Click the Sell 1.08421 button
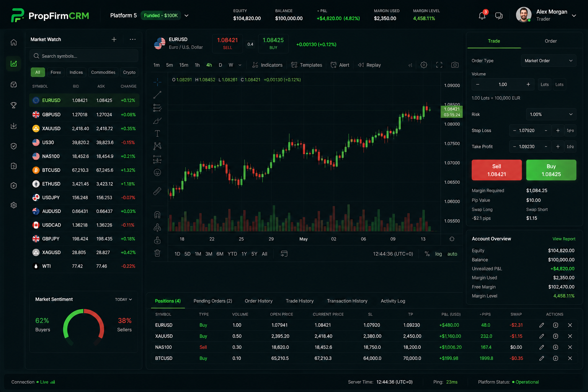588x392 pixels. [497, 170]
